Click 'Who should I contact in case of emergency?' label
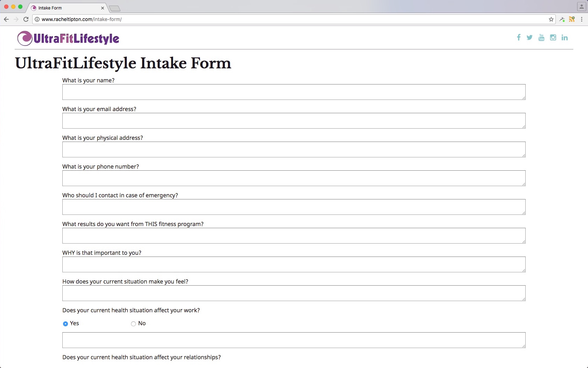The height and width of the screenshot is (368, 588). pos(120,195)
